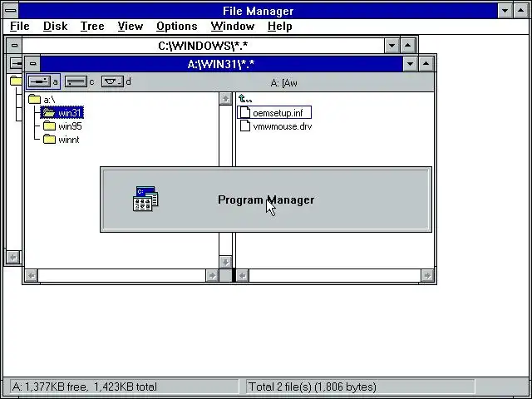
Task: Open the View menu
Action: tap(131, 26)
